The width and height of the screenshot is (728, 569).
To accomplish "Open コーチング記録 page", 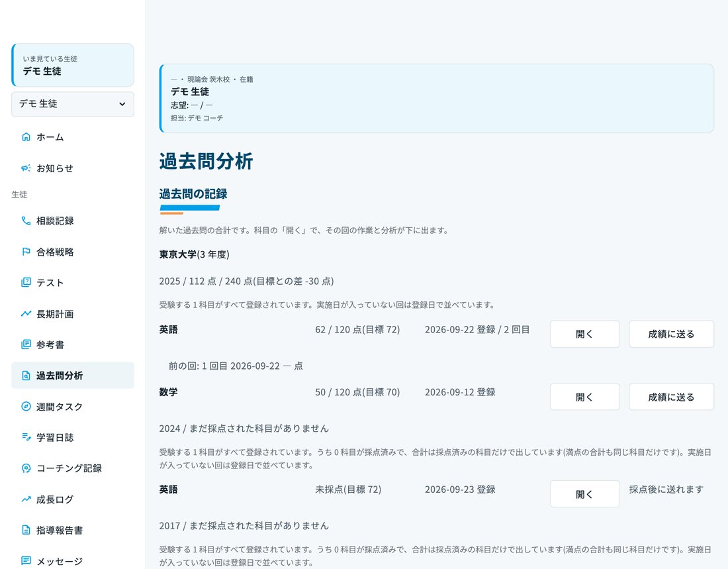I will [73, 468].
